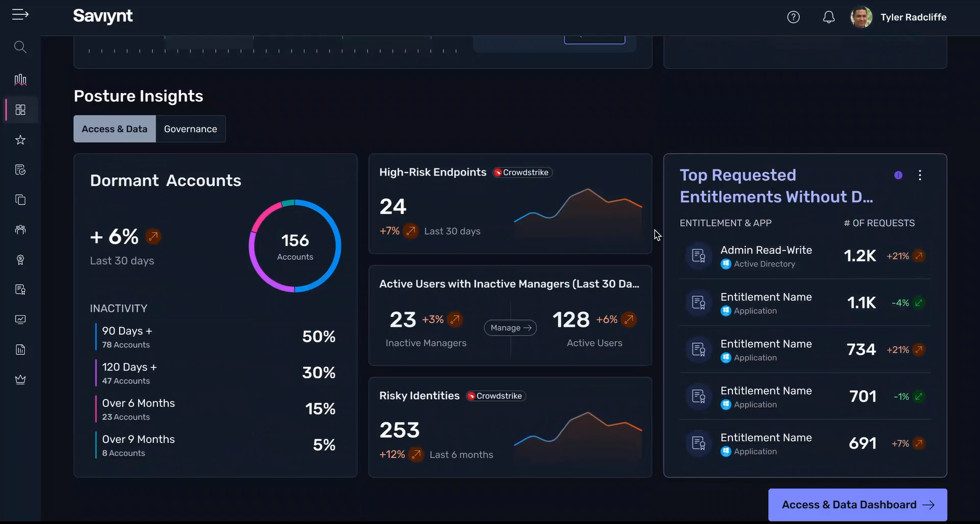Open three-dot menu on Top Requested Entitlements
The width and height of the screenshot is (980, 524).
pos(920,176)
